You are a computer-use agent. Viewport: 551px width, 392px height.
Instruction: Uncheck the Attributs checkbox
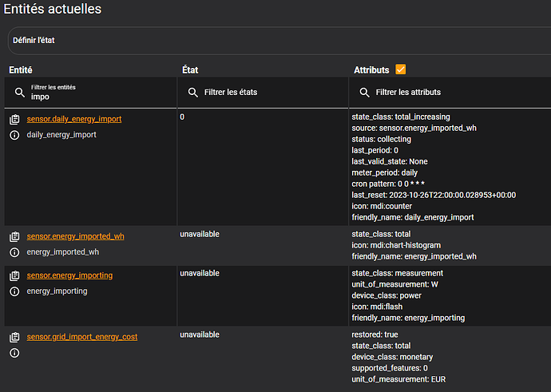[401, 70]
